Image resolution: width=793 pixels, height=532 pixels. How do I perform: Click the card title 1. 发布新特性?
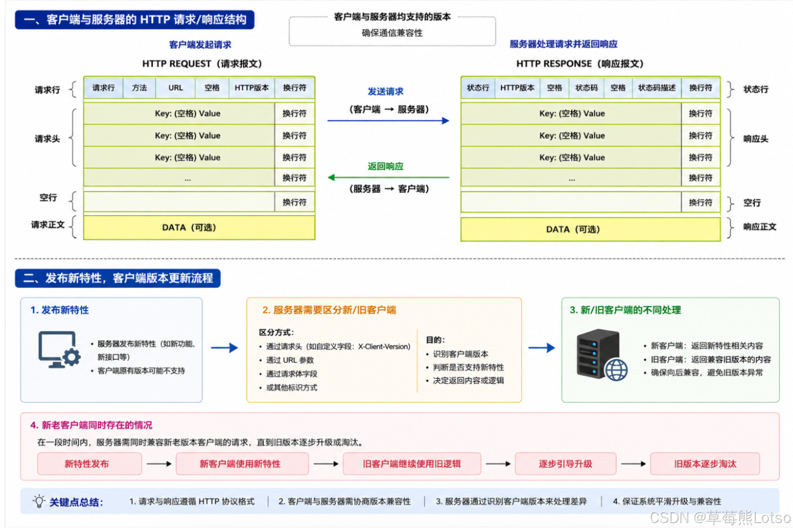60,310
